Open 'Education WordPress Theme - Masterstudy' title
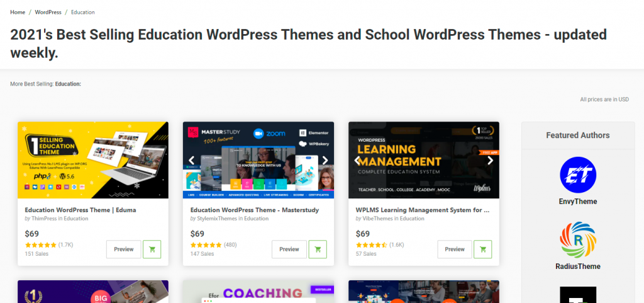The image size is (644, 303). (255, 210)
